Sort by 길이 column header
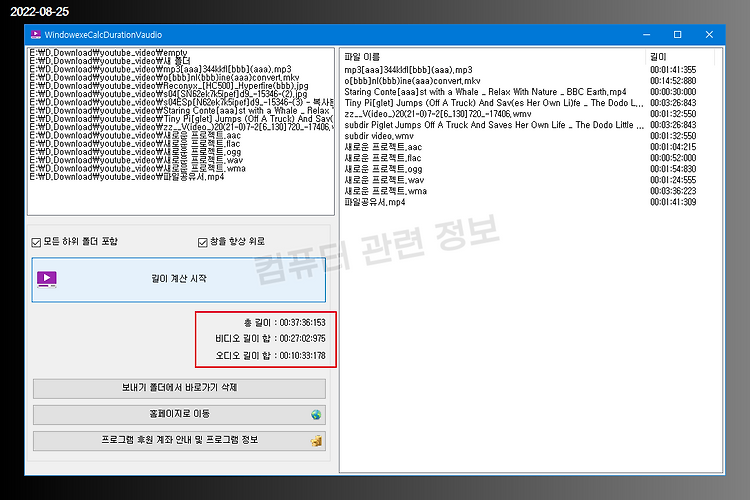 [x=680, y=57]
